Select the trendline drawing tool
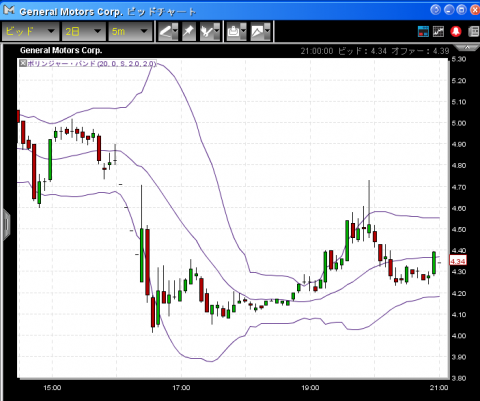Screen dimensions: 480x401 (165, 32)
